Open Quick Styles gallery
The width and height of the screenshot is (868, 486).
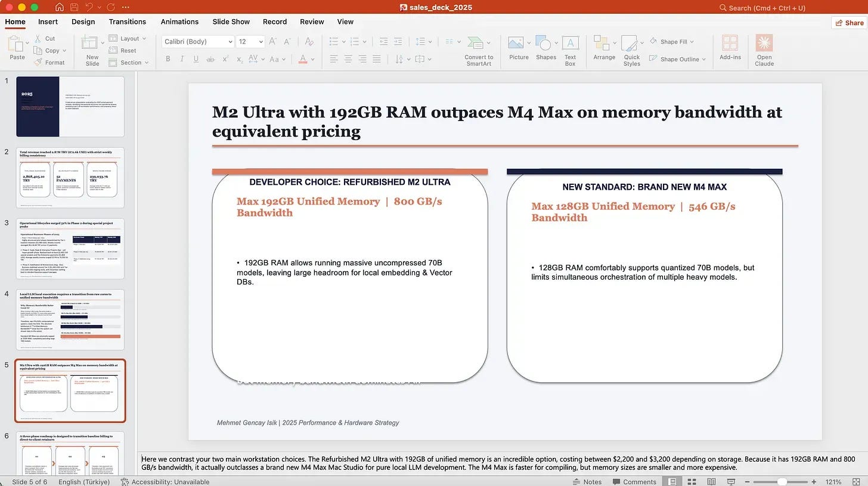pyautogui.click(x=631, y=51)
